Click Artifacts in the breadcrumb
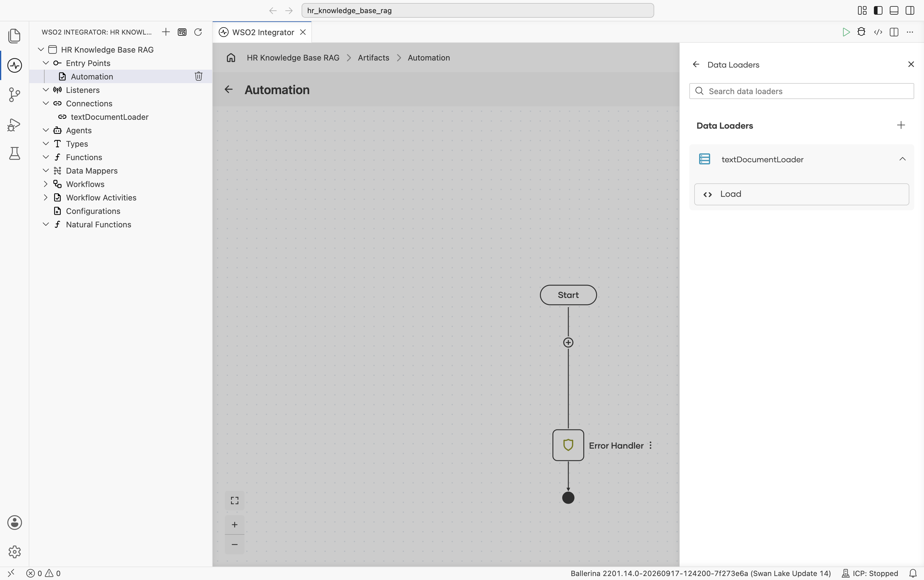The height and width of the screenshot is (580, 924). pos(373,57)
